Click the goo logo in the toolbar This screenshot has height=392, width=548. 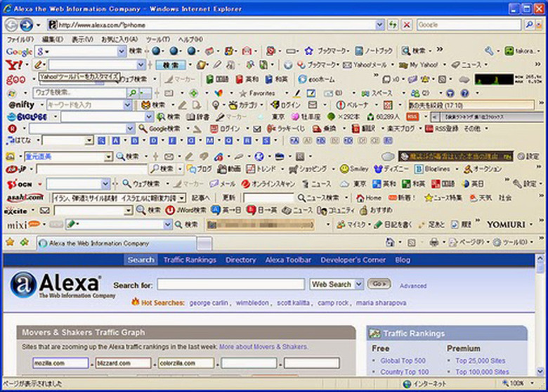tap(15, 79)
